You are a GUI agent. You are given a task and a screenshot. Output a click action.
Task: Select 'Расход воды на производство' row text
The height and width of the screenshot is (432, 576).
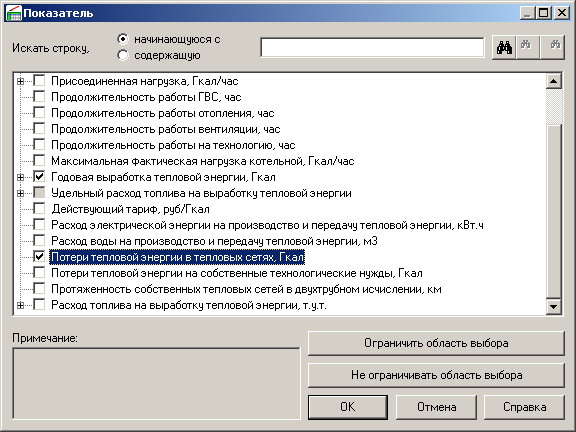(x=215, y=241)
